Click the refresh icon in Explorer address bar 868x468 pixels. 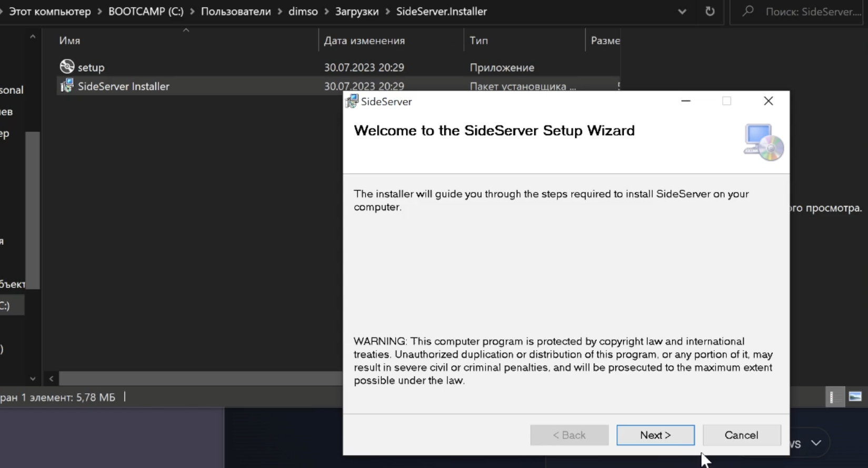pyautogui.click(x=710, y=11)
